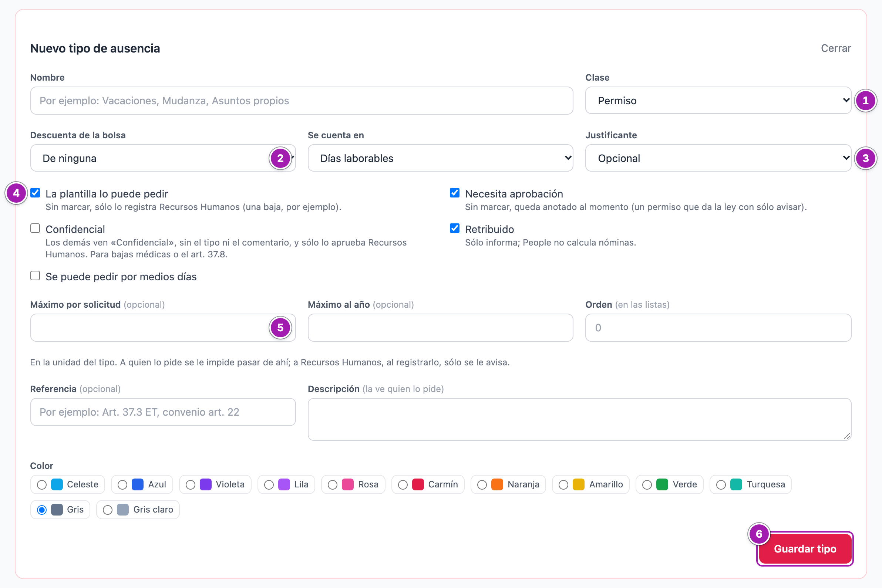Select the Turquesa color option
The width and height of the screenshot is (882, 588).
coord(750,484)
